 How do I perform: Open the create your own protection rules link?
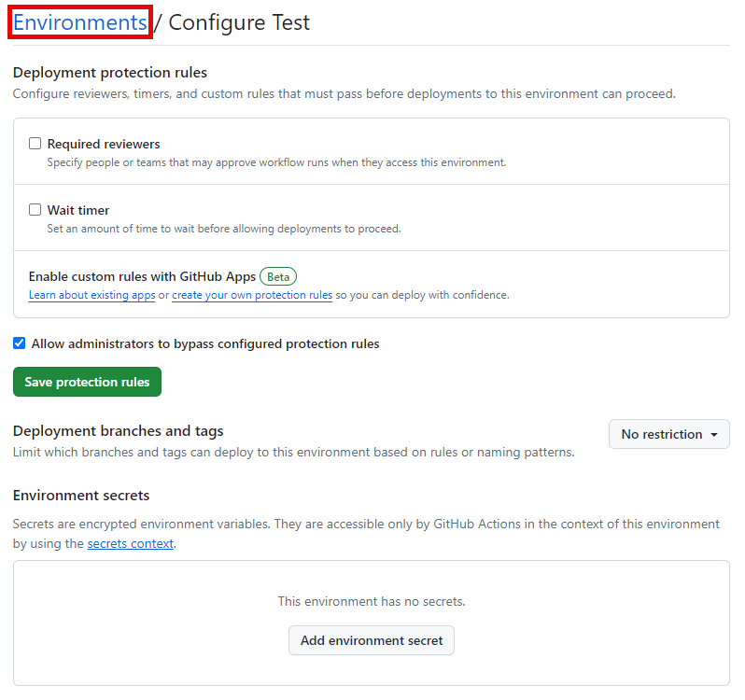click(252, 295)
